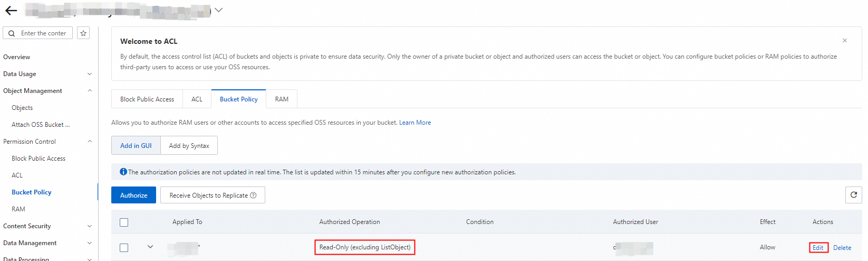Expand the Data Usage menu section
The image size is (868, 261).
(89, 74)
